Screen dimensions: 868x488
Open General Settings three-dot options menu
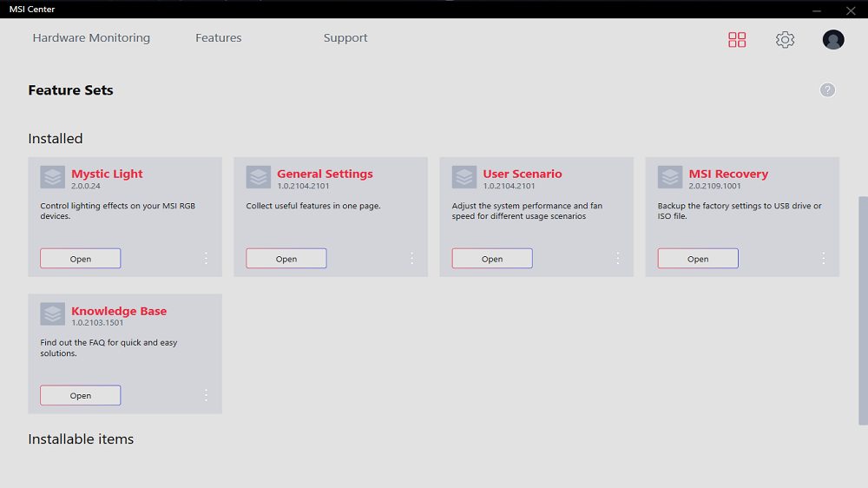(411, 258)
